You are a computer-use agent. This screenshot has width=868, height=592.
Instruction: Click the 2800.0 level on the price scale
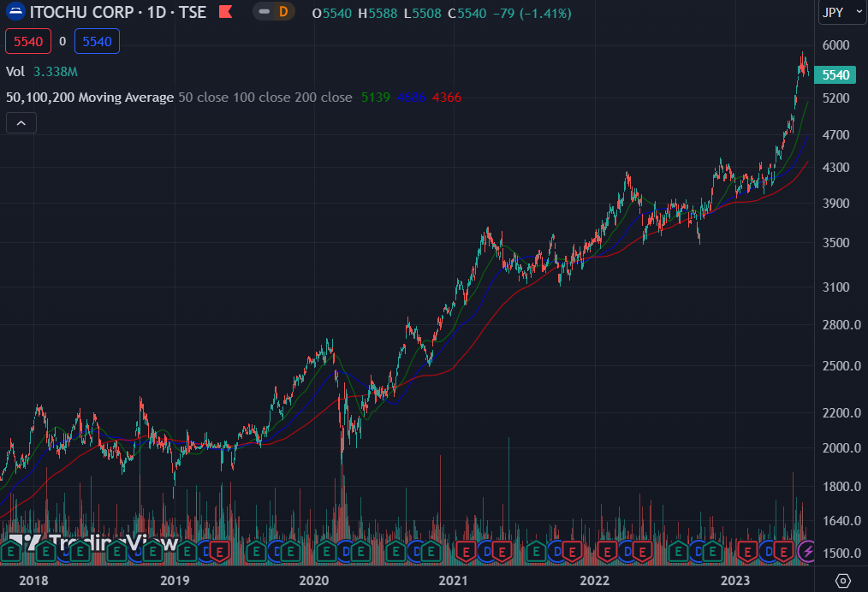tap(841, 325)
